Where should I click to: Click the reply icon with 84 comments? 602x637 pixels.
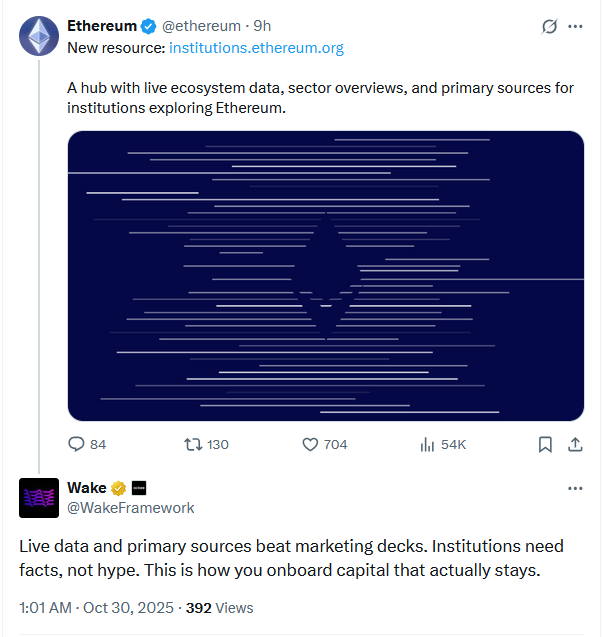pos(77,444)
